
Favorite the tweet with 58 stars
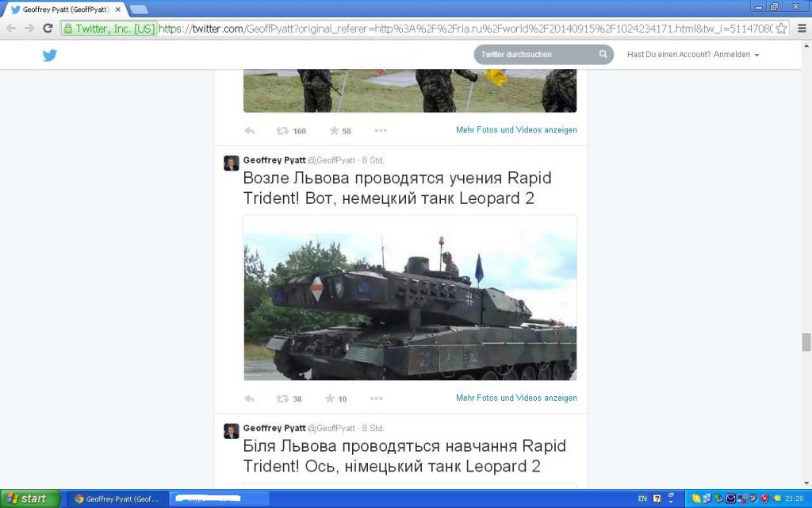coord(334,130)
